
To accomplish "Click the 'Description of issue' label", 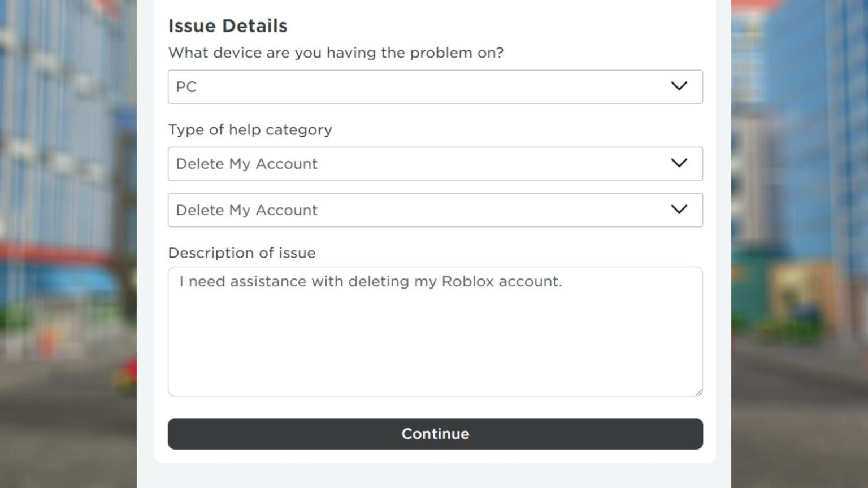I will pos(241,252).
